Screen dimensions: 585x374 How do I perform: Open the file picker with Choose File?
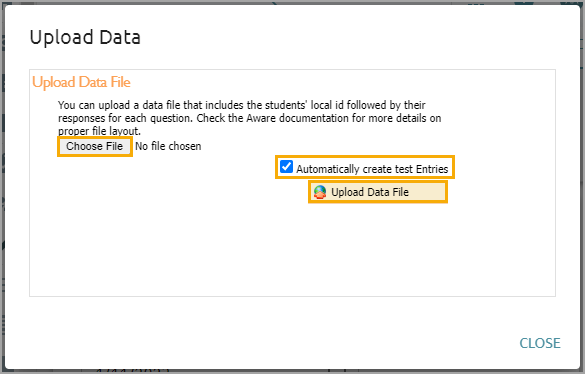(x=94, y=146)
